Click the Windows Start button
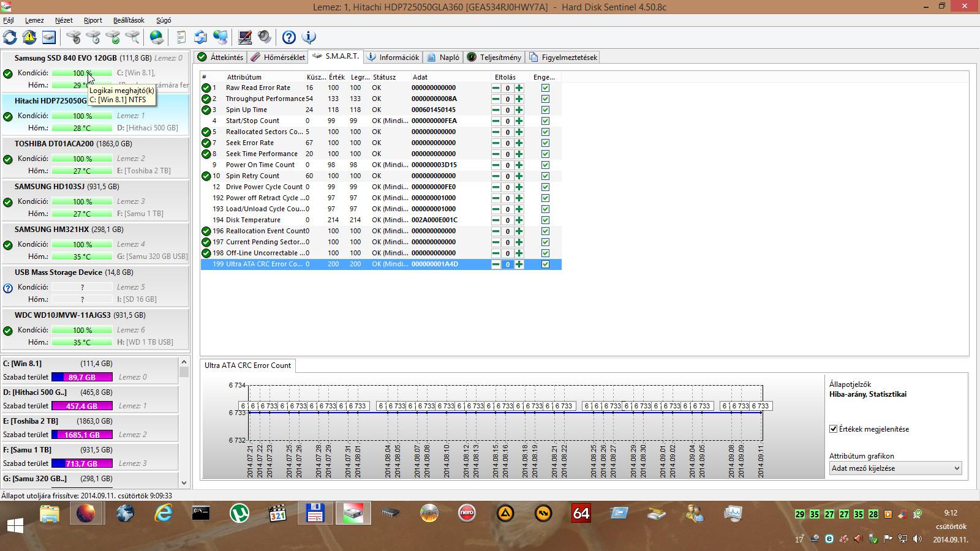The height and width of the screenshot is (551, 980). click(x=15, y=525)
